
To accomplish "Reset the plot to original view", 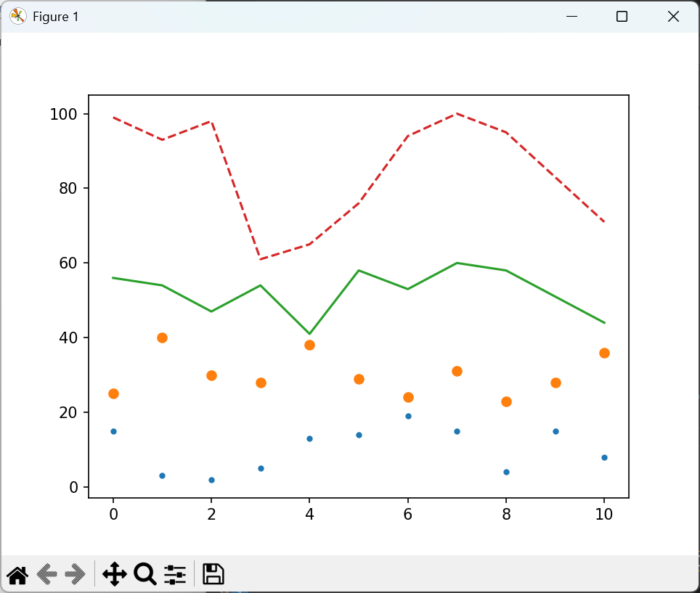I will tap(17, 575).
